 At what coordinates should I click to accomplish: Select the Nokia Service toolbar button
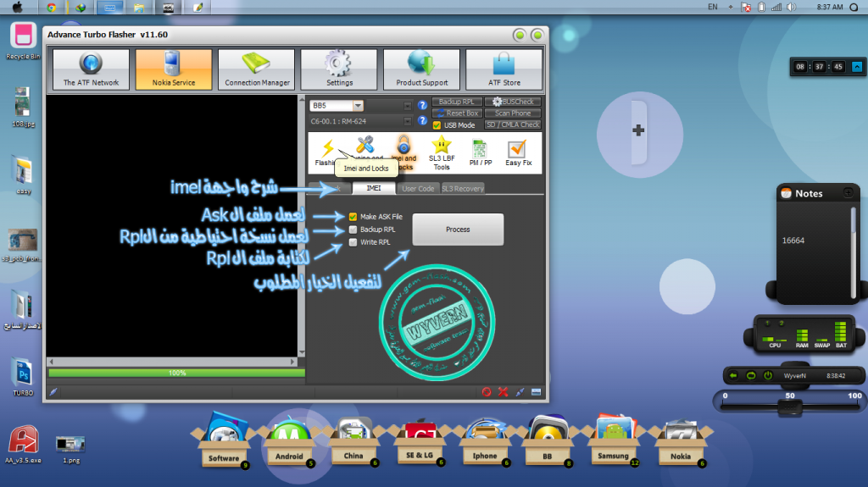click(173, 69)
